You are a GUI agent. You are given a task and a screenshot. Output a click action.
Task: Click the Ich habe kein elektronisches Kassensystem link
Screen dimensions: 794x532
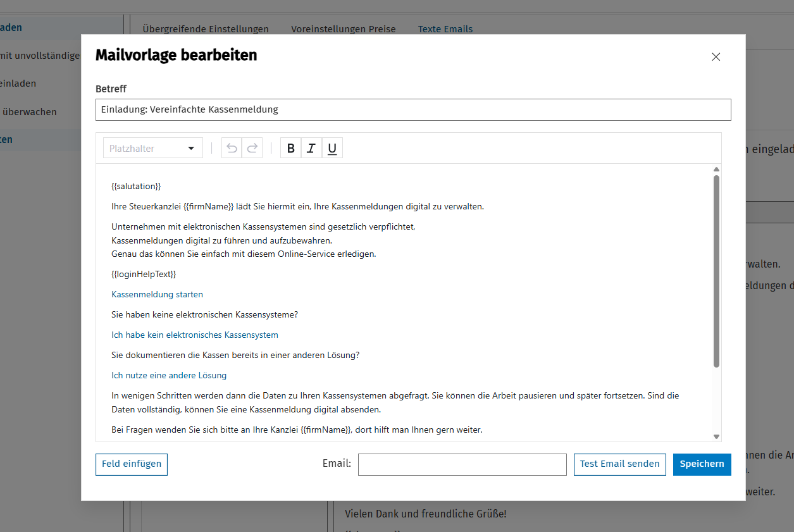195,335
